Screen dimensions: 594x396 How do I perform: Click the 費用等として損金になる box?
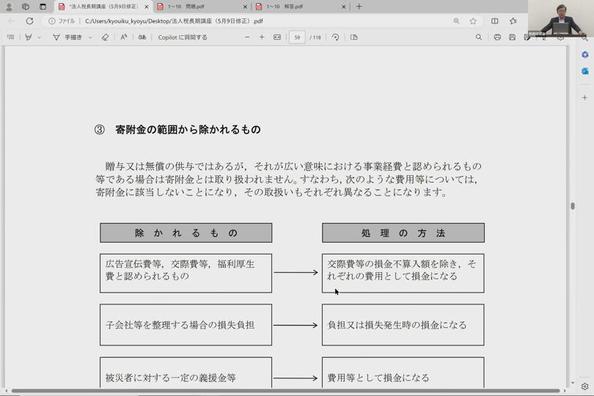pyautogui.click(x=403, y=373)
